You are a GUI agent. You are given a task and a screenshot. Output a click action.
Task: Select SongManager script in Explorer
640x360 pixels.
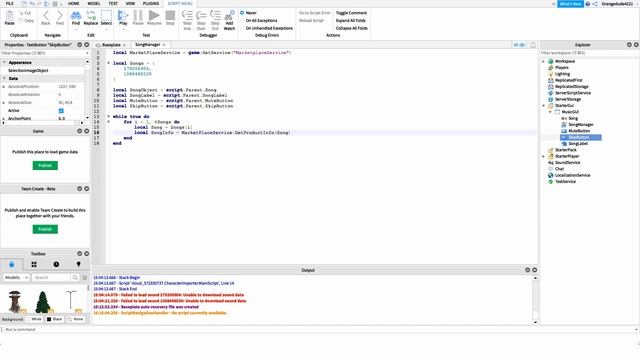click(581, 124)
